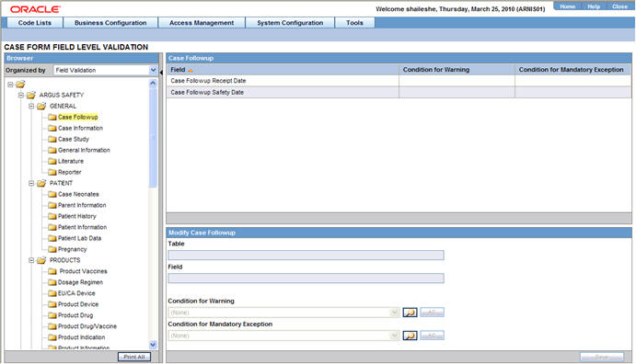
Task: Click the Table input field
Action: click(306, 256)
